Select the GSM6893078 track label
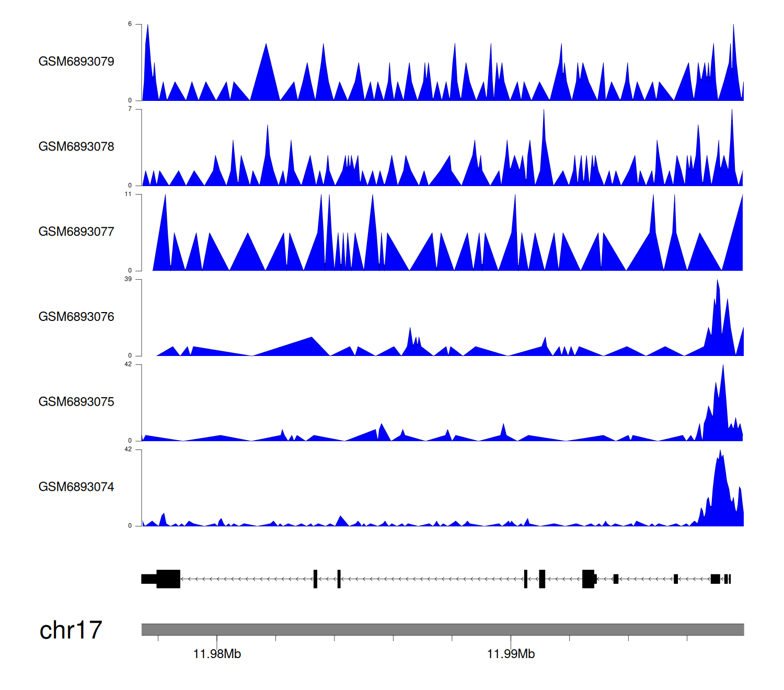Screen dimensions: 784x690 point(76,147)
